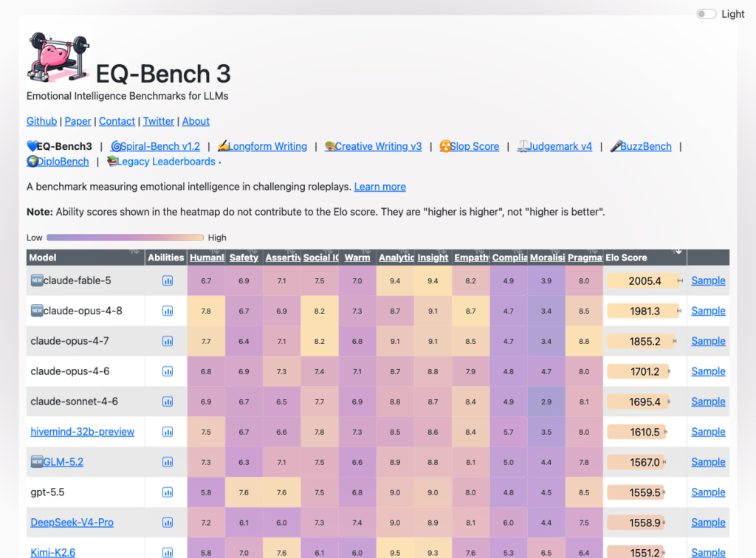This screenshot has height=558, width=756.
Task: Switch to Creative Writing v3 leaderboard
Action: click(373, 146)
